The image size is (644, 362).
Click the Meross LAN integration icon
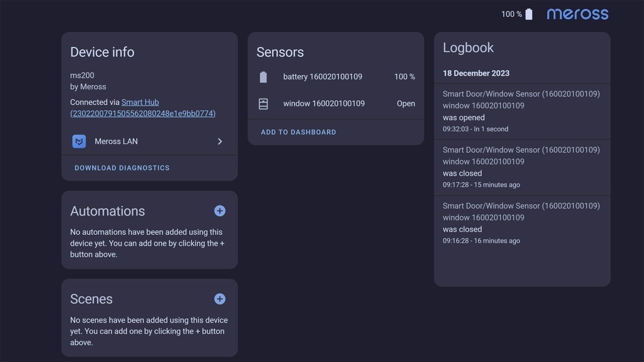pos(79,141)
